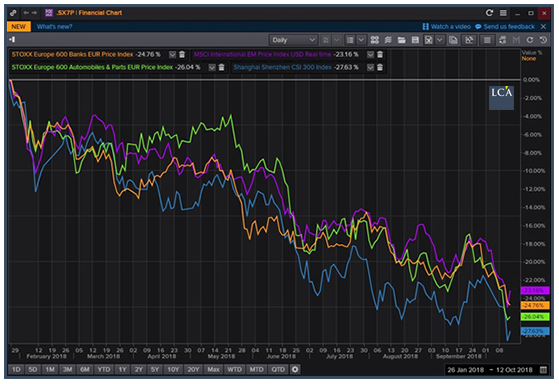559x384 pixels.
Task: Click the link icon in title bar
Action: pos(13,13)
